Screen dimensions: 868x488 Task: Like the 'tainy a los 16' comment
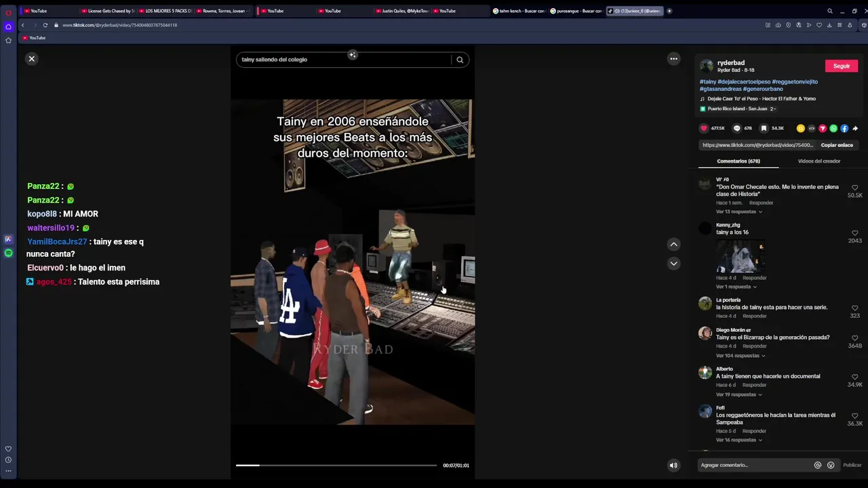tap(854, 233)
